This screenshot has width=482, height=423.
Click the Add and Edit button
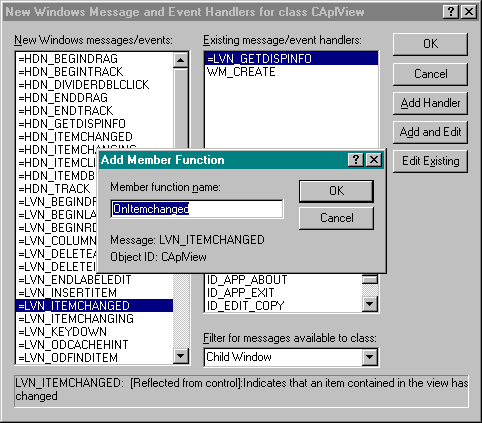[430, 132]
